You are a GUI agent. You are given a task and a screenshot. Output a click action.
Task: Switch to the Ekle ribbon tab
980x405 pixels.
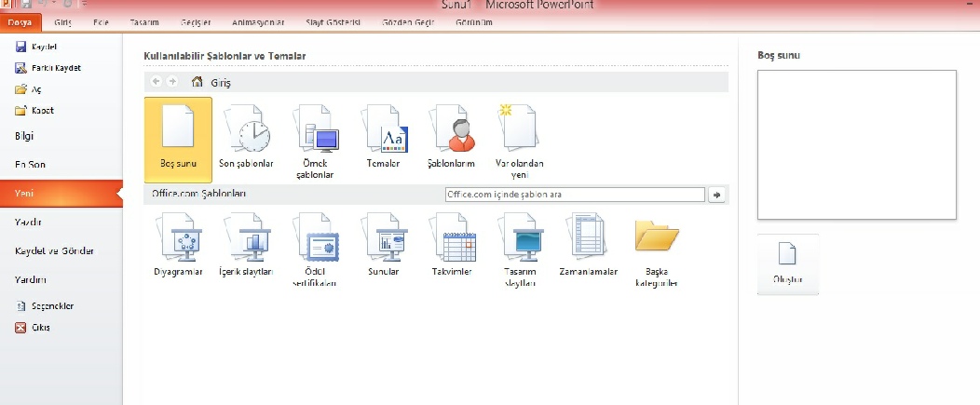101,22
